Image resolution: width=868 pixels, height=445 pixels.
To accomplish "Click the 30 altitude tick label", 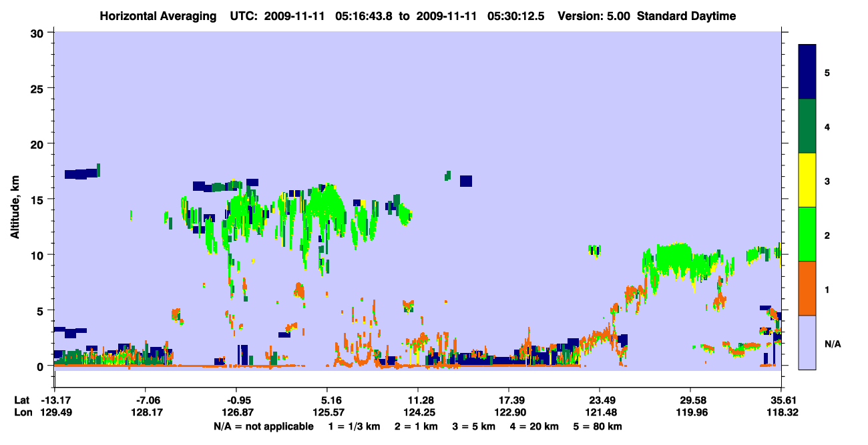I will tap(39, 33).
